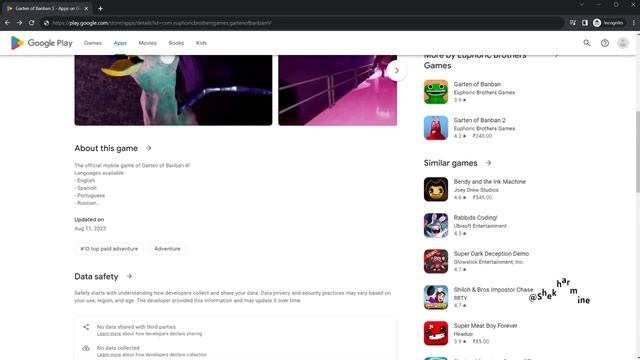Viewport: 640px width, 360px height.
Task: Go back with browser back arrow
Action: point(7,23)
